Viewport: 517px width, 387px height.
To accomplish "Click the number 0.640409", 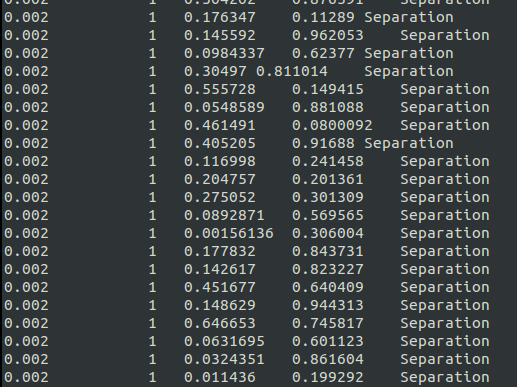I will click(x=328, y=287).
